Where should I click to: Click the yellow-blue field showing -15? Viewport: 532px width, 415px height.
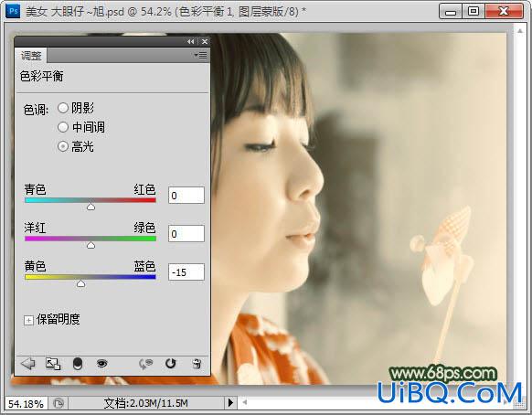pyautogui.click(x=186, y=271)
